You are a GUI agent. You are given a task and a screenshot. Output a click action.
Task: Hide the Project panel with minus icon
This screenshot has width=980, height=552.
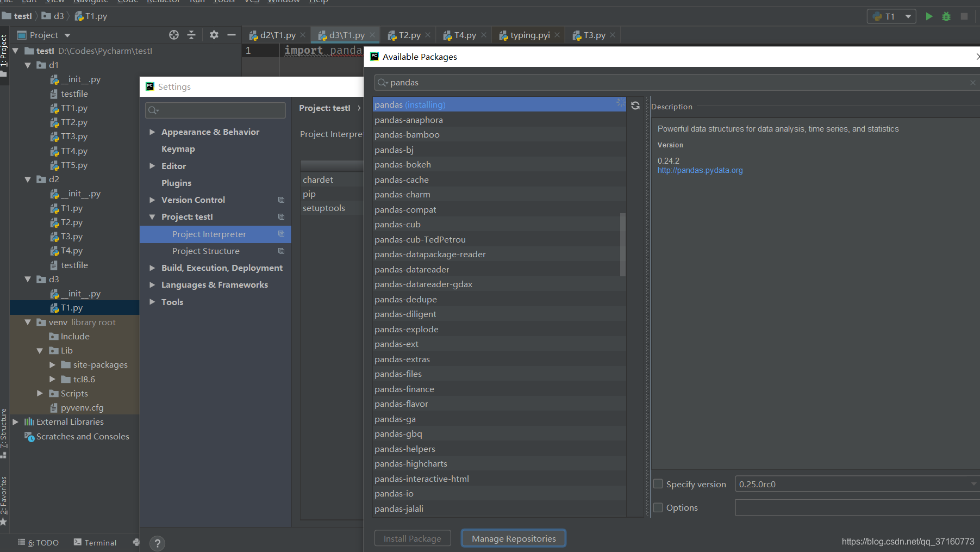click(x=232, y=35)
